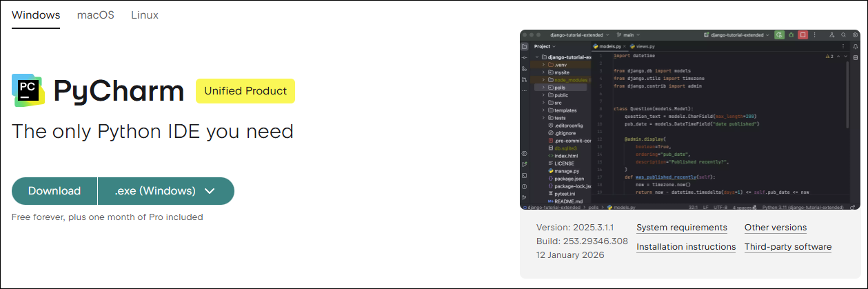Switch to the Linux tab
This screenshot has width=868, height=289.
pyautogui.click(x=145, y=14)
